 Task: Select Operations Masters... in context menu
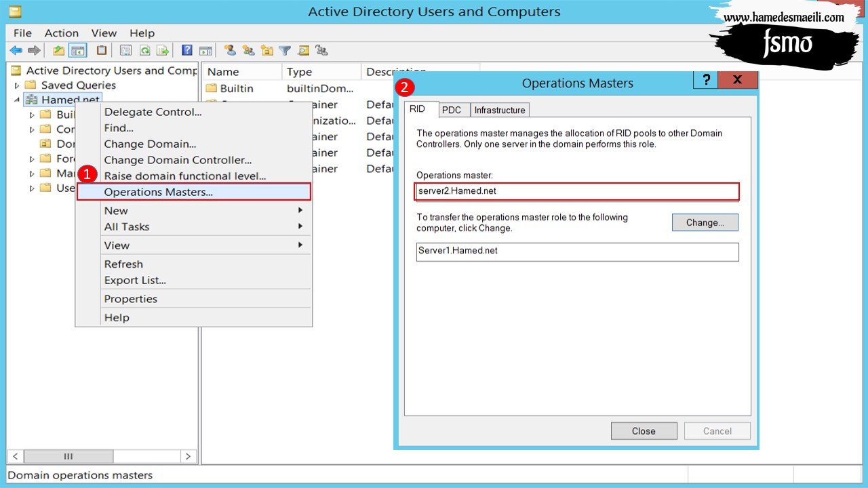[x=193, y=192]
